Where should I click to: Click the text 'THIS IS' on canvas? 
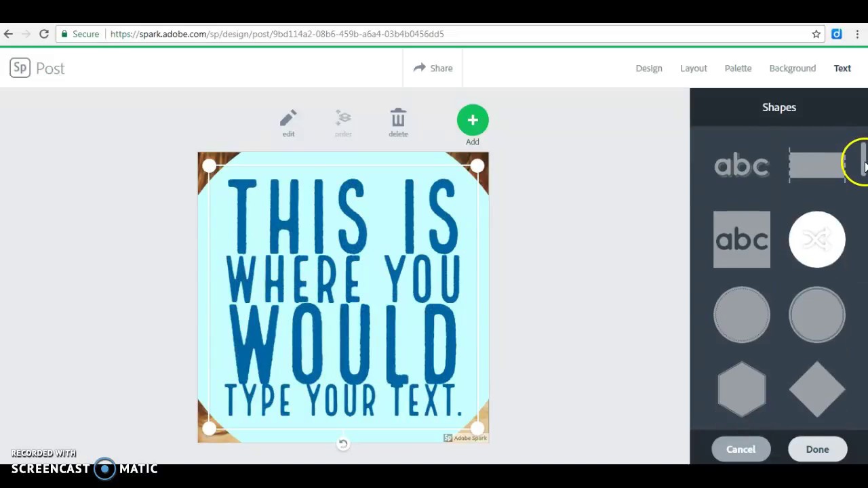point(343,216)
